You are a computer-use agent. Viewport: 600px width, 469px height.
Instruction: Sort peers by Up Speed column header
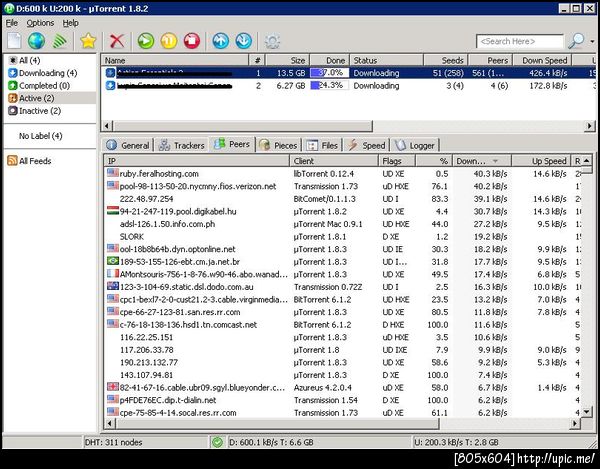coord(541,161)
